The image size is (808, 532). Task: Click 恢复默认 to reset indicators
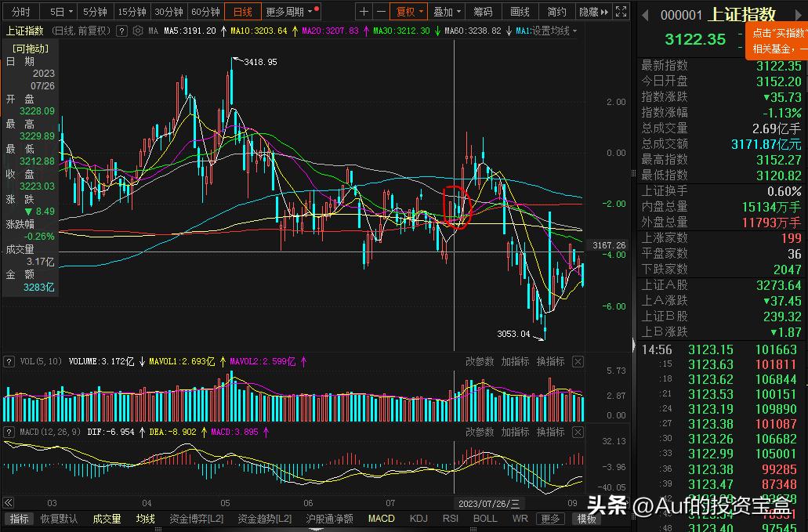click(x=60, y=519)
